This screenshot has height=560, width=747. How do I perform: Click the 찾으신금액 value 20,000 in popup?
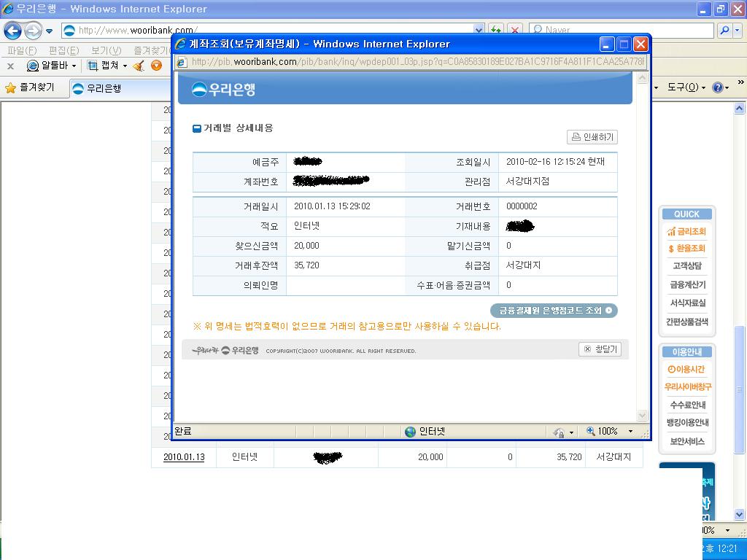(306, 246)
